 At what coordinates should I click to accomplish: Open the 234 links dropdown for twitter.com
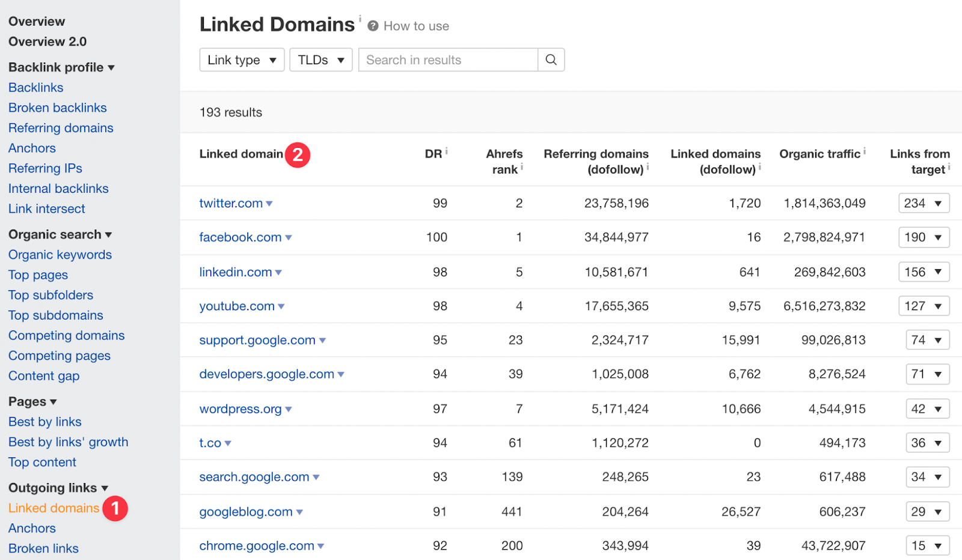tap(924, 203)
